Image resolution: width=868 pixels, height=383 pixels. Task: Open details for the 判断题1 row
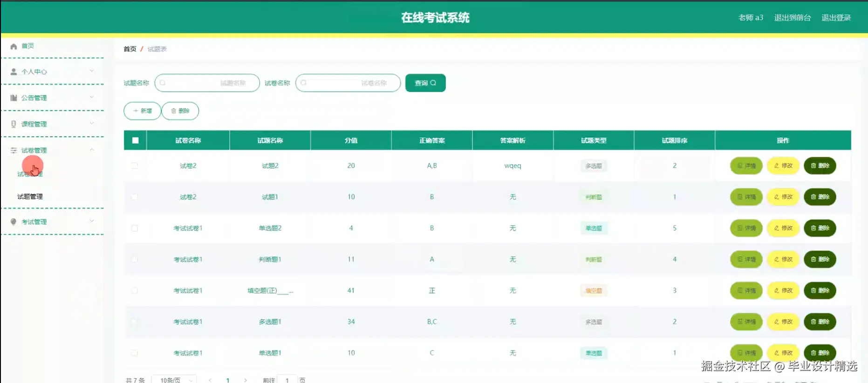pos(746,259)
